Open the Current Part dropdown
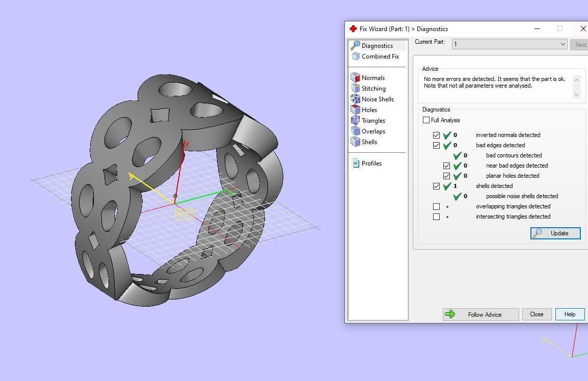The height and width of the screenshot is (381, 588). 510,44
